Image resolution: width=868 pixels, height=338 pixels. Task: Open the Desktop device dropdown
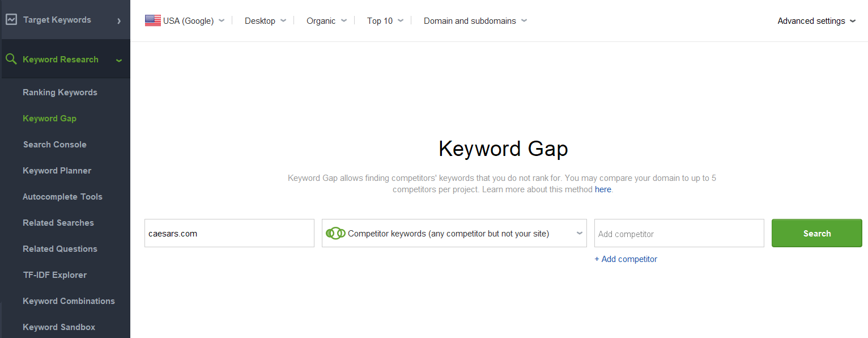coord(265,21)
